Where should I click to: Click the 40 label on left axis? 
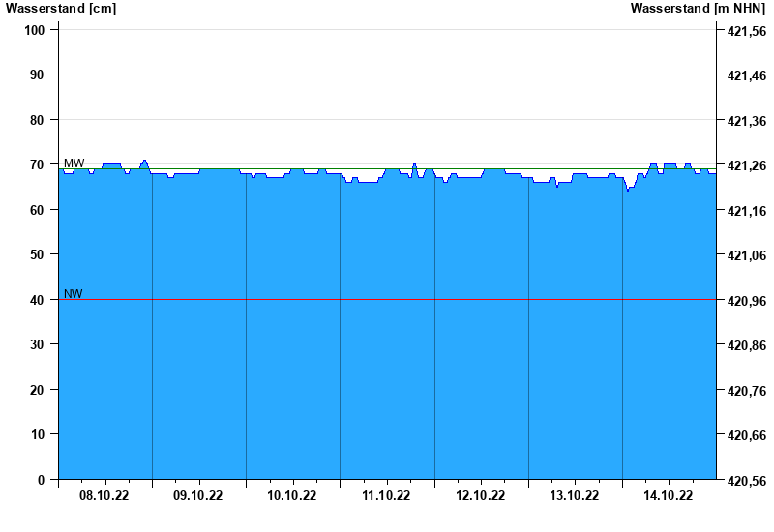38,300
